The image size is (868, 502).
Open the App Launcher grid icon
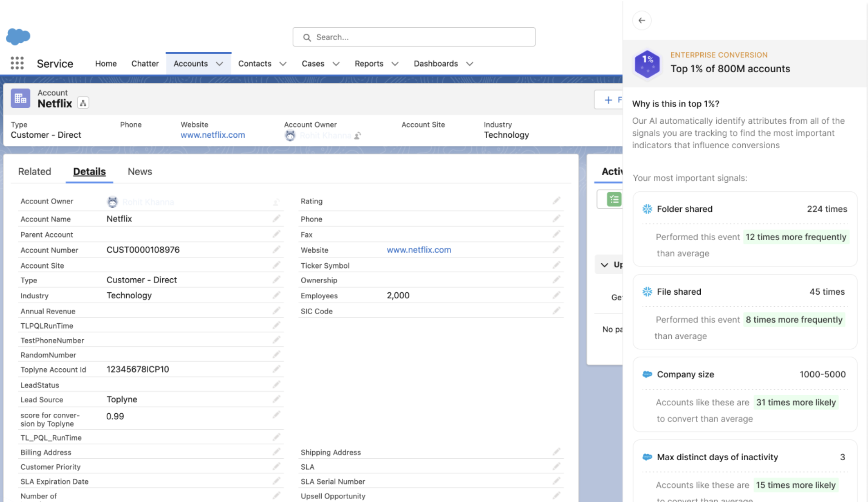tap(17, 63)
